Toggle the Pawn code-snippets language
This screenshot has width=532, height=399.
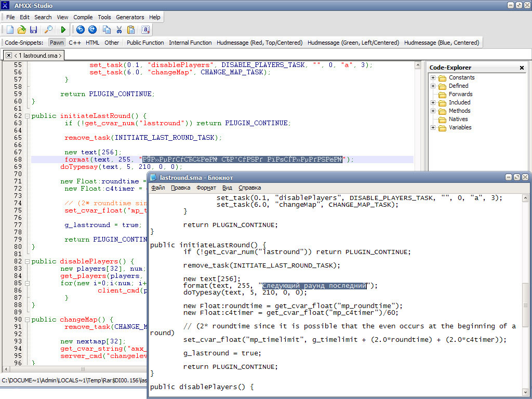[57, 43]
